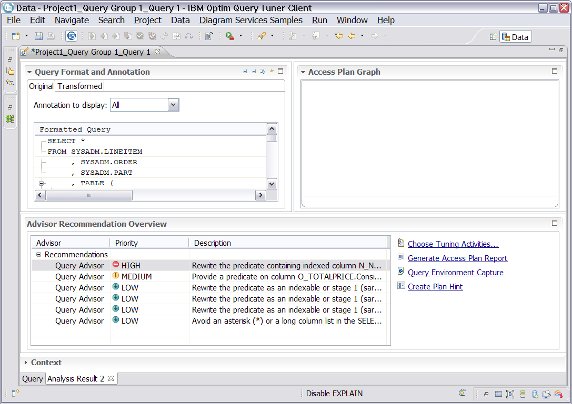Open the Project menu
572x404 pixels.
(148, 20)
